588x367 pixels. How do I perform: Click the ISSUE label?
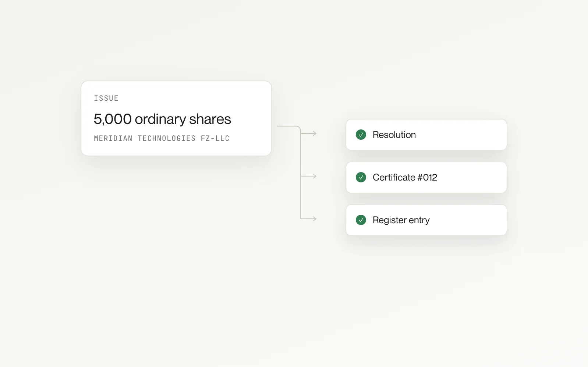point(106,98)
